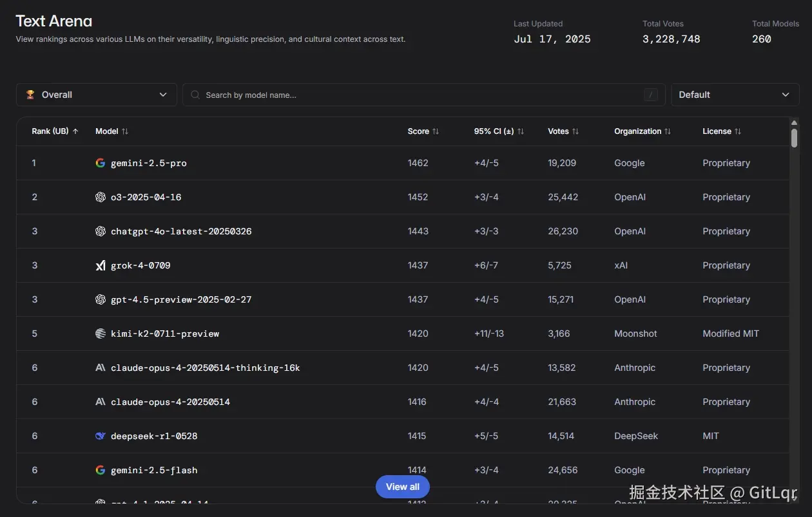Click the Google logo beside gemini-2.5-flash

tap(101, 470)
